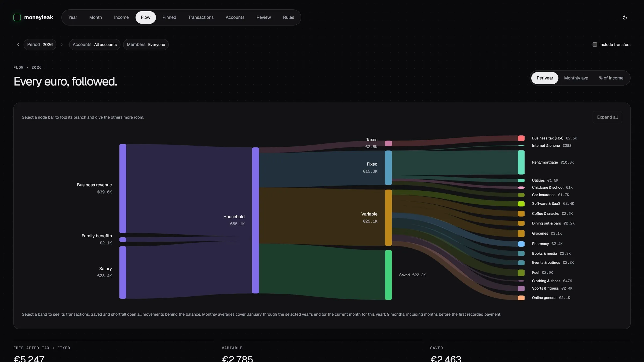Go to next period with right chevron
Viewport: 644px width, 362px height.
pyautogui.click(x=62, y=45)
